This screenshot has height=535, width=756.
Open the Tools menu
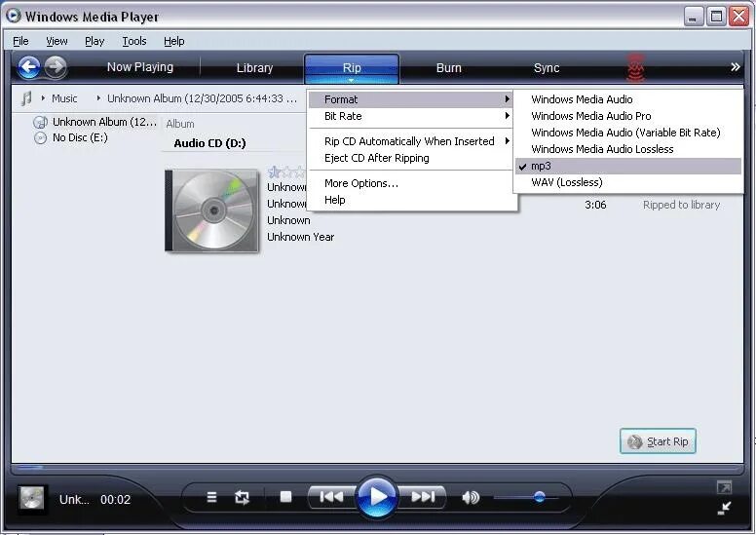coord(134,41)
